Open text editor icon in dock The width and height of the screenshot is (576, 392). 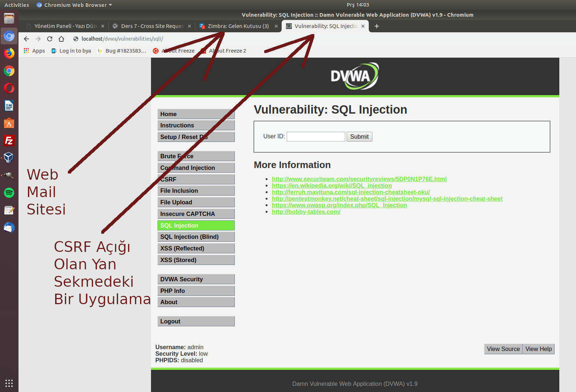click(x=9, y=210)
